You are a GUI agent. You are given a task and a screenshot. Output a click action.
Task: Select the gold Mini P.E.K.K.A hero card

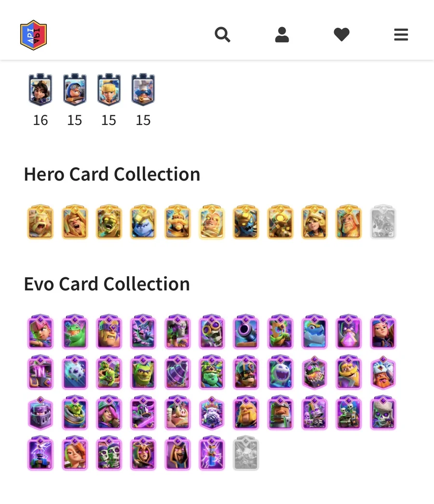246,222
